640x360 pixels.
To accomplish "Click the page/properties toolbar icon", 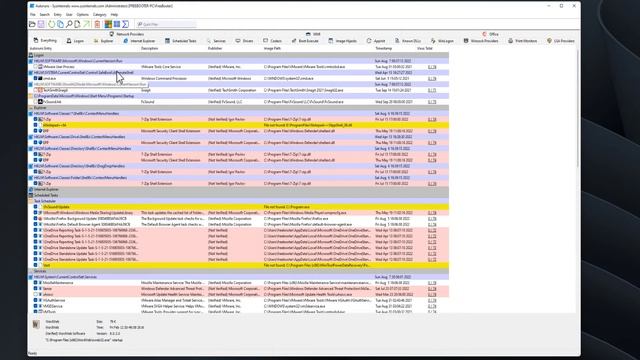I will [x=78, y=24].
